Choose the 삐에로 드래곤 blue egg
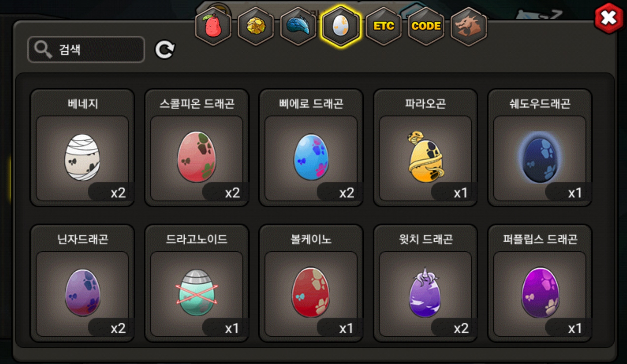This screenshot has width=627, height=364. pyautogui.click(x=311, y=148)
